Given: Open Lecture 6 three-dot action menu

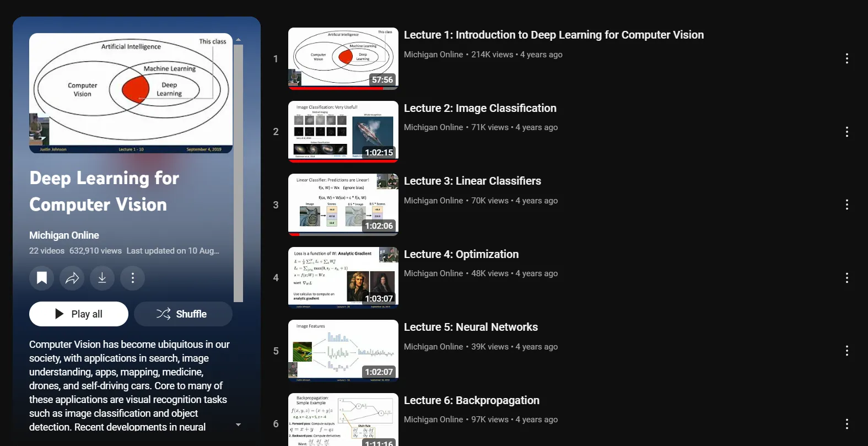Looking at the screenshot, I should [847, 424].
